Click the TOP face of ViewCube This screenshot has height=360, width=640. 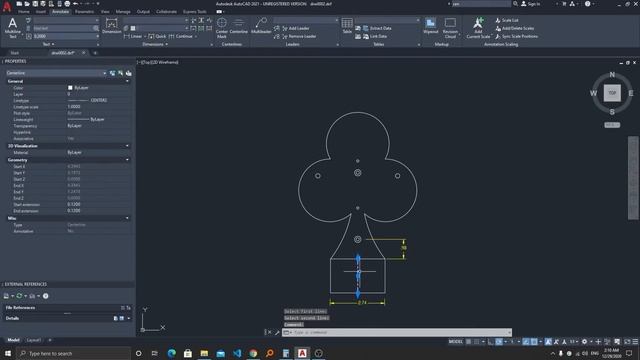(612, 93)
